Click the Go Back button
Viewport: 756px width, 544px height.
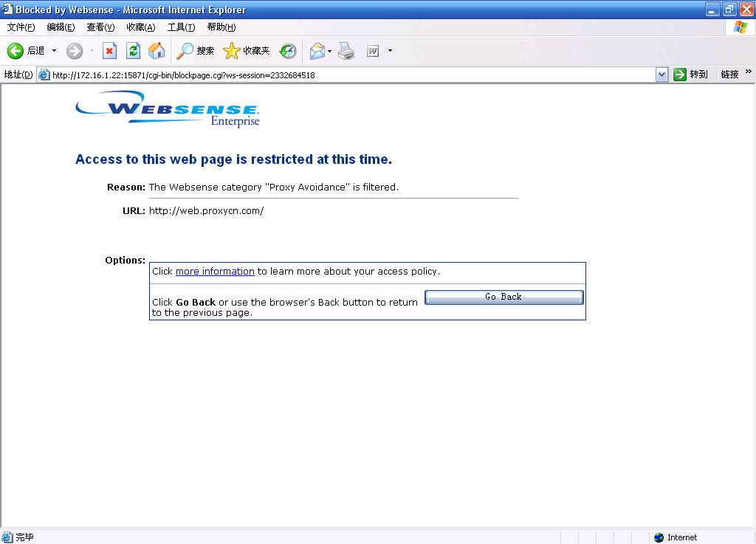(x=504, y=297)
